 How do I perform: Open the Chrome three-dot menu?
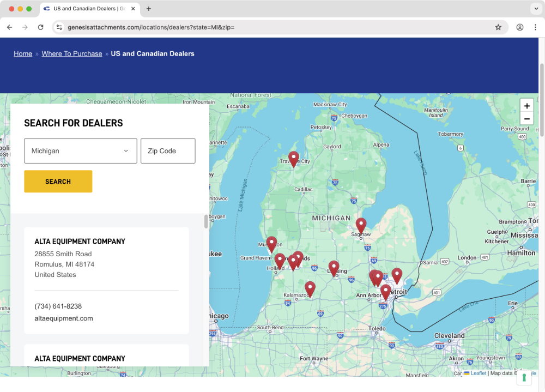pos(536,27)
